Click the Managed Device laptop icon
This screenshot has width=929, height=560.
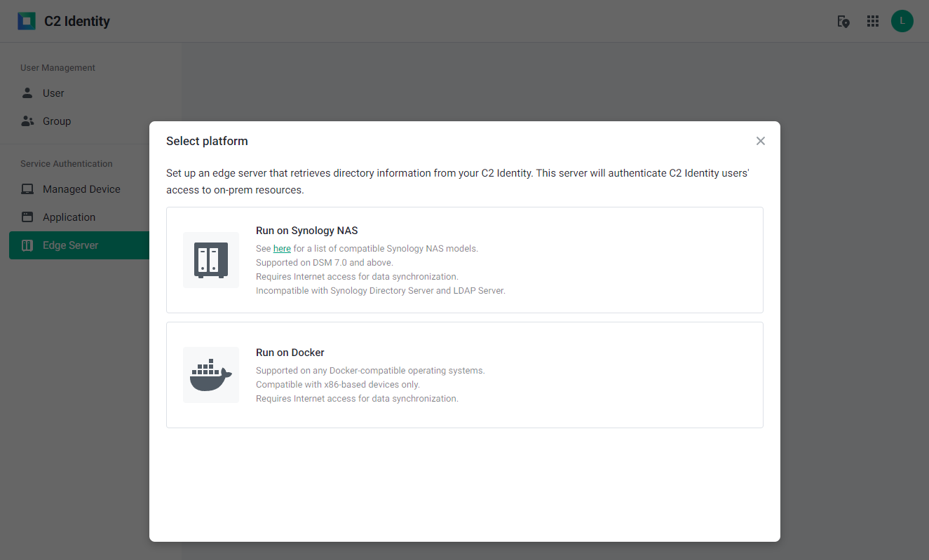pyautogui.click(x=27, y=189)
